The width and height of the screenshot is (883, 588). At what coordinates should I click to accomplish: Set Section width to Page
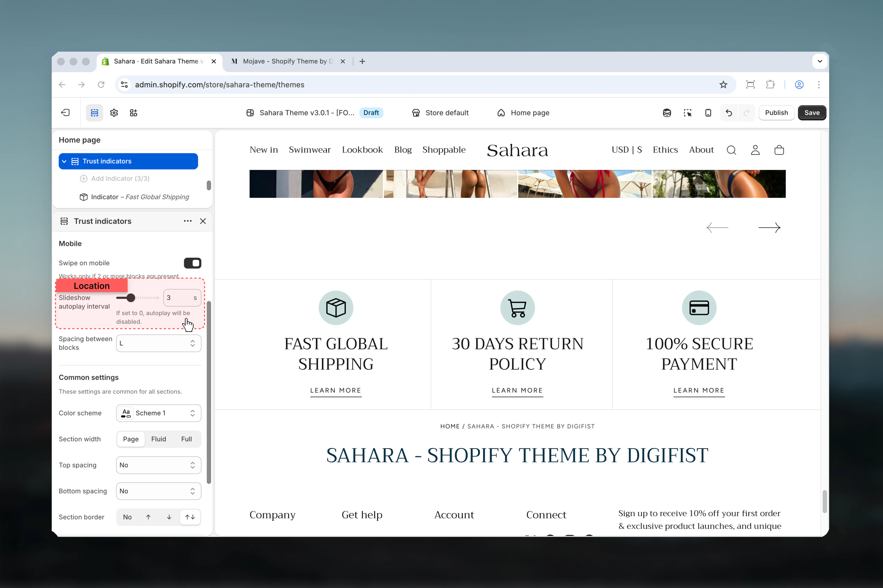(x=131, y=439)
